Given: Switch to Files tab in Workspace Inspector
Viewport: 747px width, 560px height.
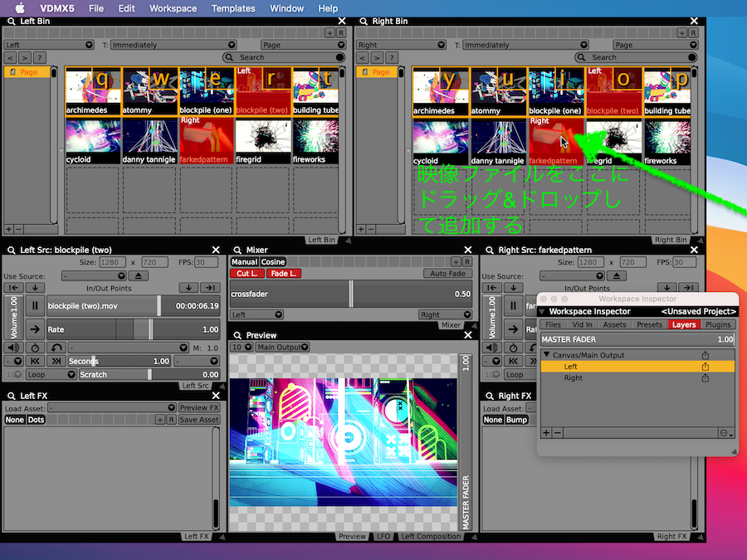Looking at the screenshot, I should coord(553,324).
